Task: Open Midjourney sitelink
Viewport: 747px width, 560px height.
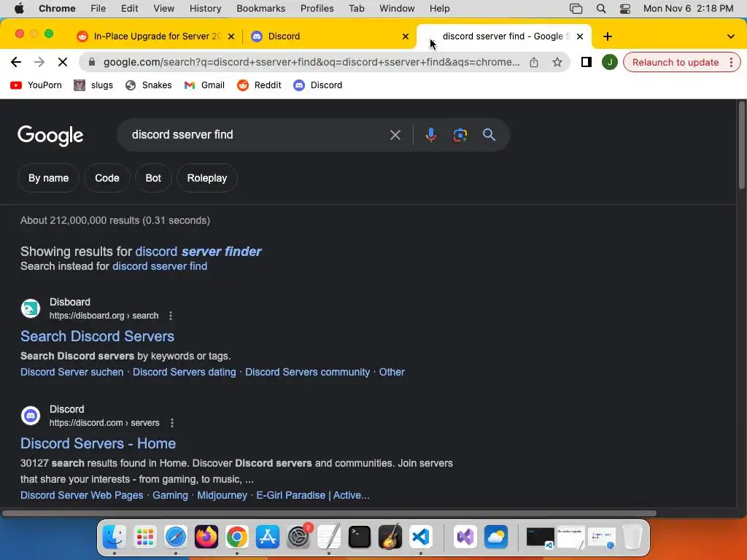Action: pos(222,495)
